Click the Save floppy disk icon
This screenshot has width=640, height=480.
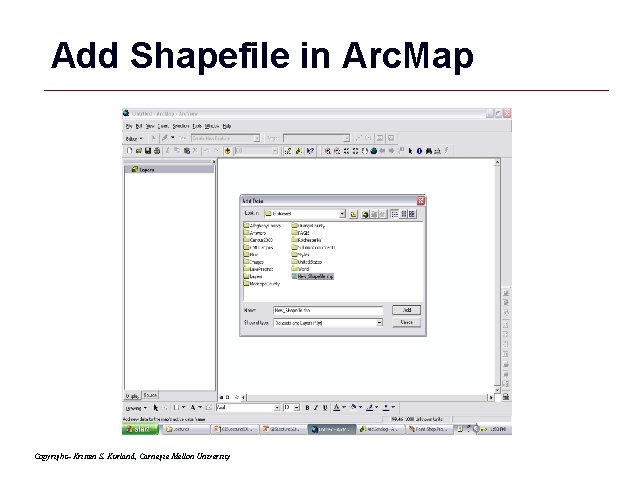pyautogui.click(x=148, y=151)
